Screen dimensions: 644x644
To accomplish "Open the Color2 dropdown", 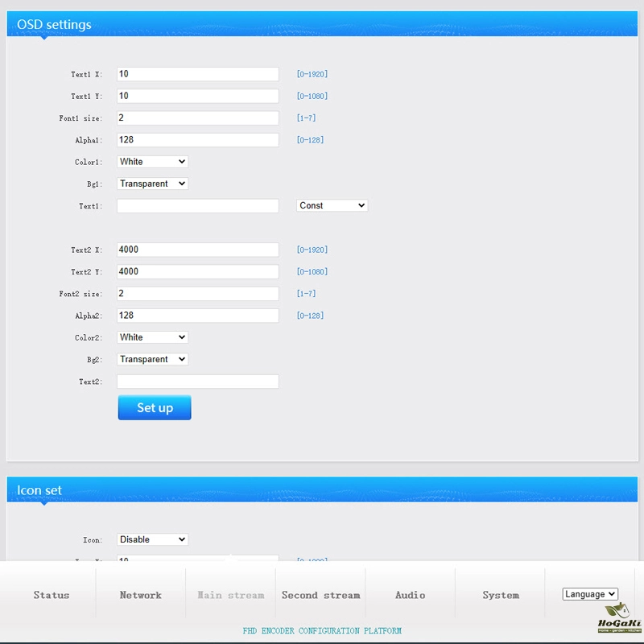I will coord(152,337).
